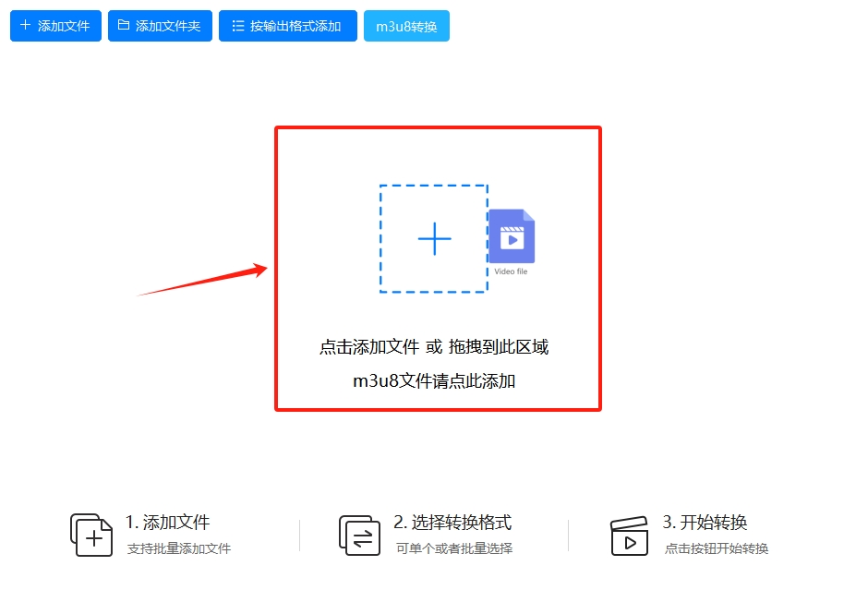
Task: Click the 点击按钮开始转换 caption
Action: tap(717, 548)
